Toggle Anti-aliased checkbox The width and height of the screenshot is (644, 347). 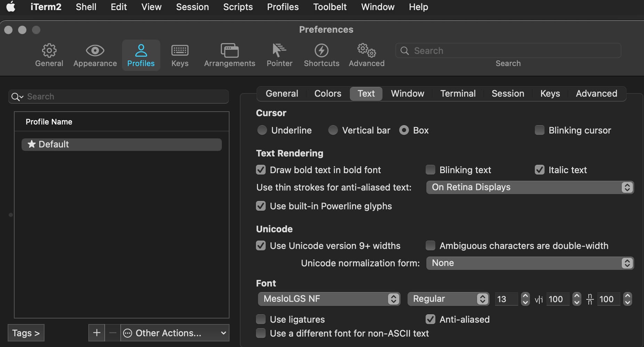click(x=430, y=319)
